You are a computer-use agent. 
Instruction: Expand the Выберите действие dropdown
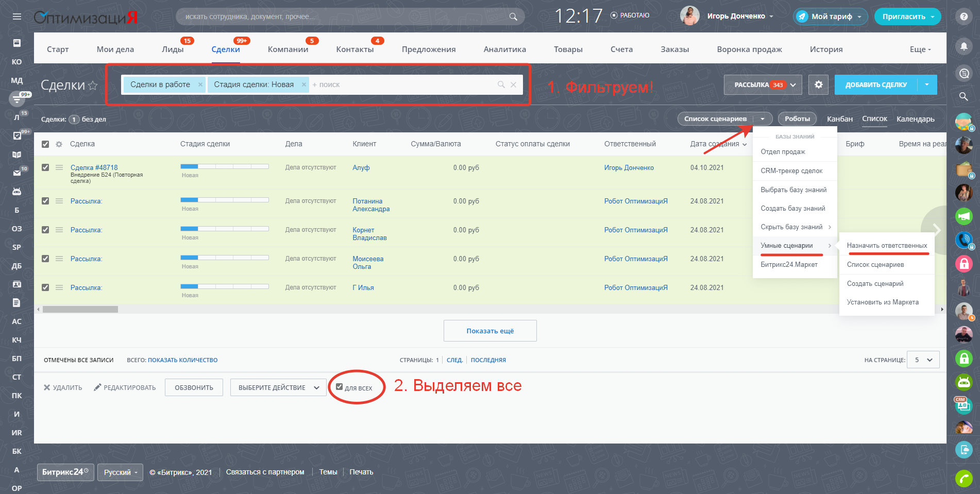tap(278, 387)
